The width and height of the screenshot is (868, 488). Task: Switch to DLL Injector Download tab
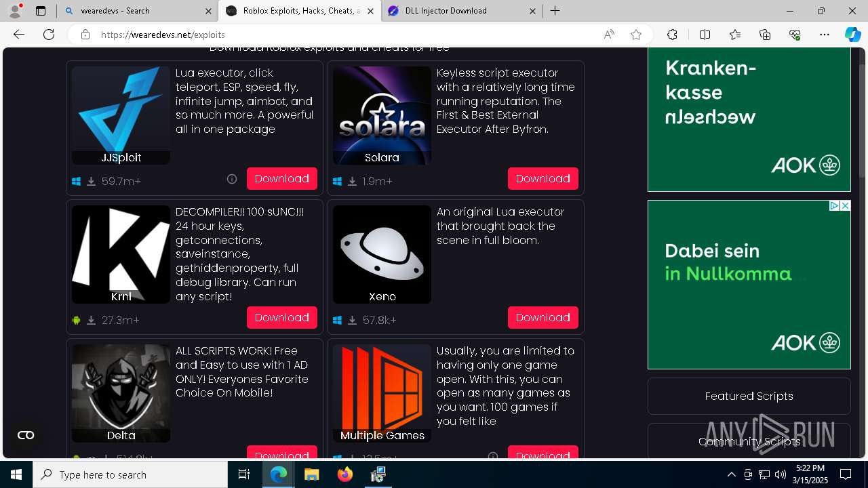461,11
